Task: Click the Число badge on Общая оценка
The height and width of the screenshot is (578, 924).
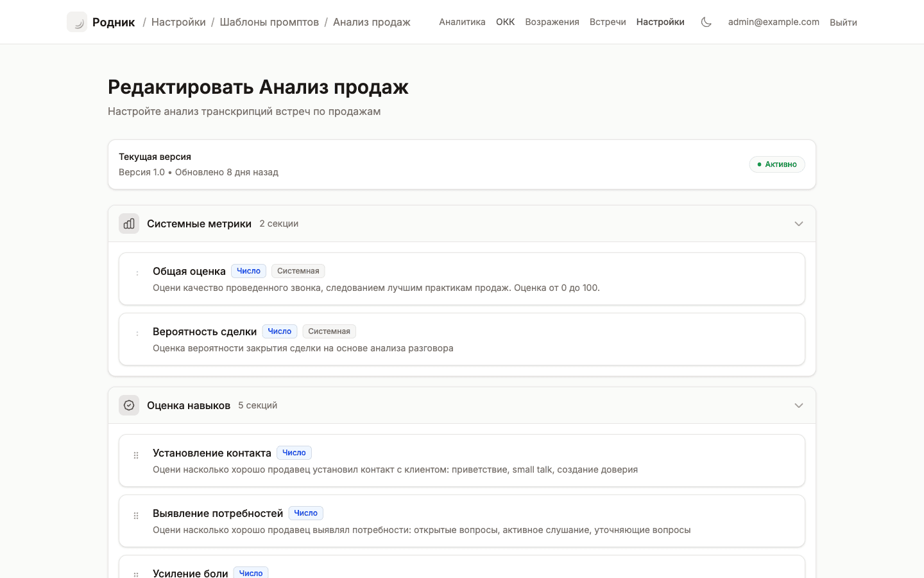Action: (x=248, y=270)
